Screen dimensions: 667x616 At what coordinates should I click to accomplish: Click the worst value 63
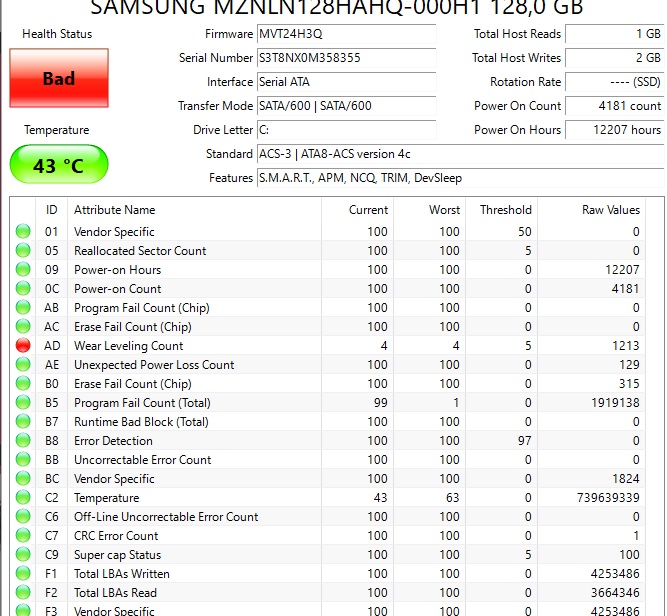click(x=453, y=498)
